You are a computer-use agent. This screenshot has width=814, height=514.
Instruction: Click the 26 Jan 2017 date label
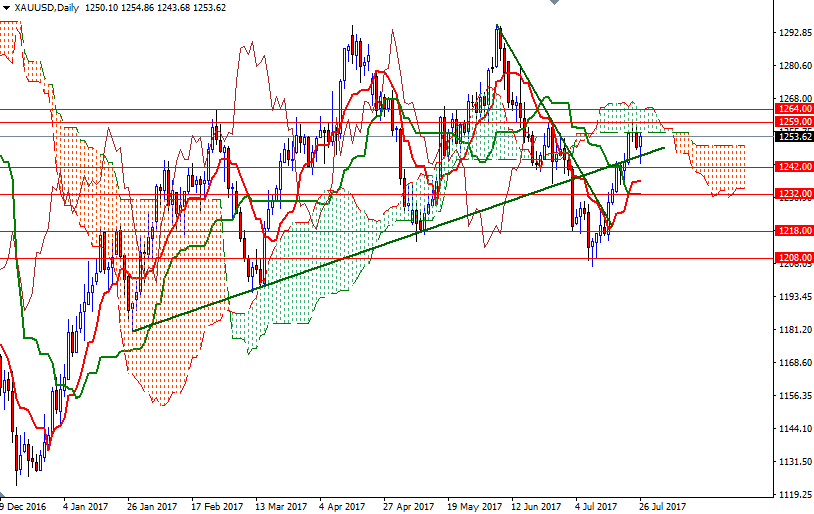click(152, 506)
